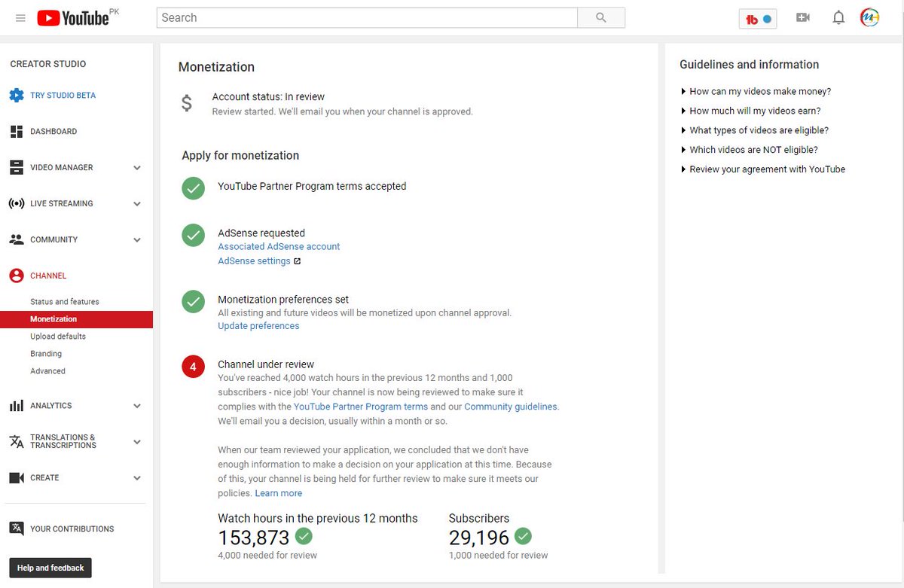The image size is (904, 588).
Task: Click the Create camera icon
Action: point(17,478)
